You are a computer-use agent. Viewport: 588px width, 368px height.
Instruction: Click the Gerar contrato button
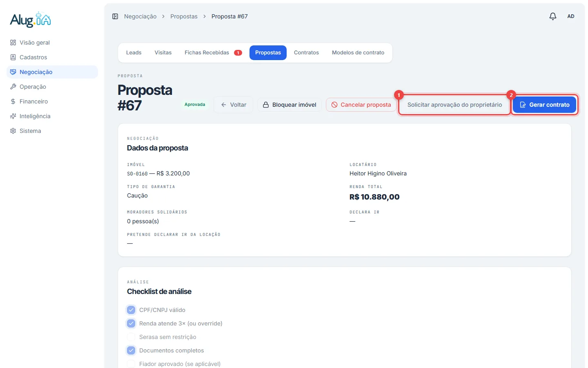click(544, 105)
